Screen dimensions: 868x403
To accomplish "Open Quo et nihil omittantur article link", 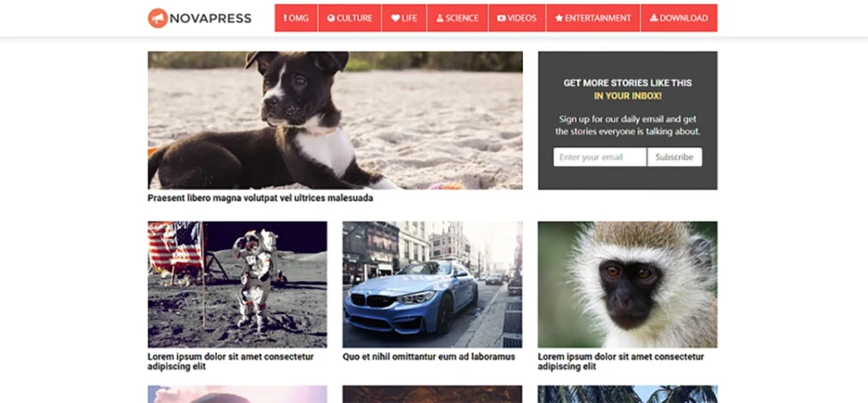I will [x=428, y=356].
